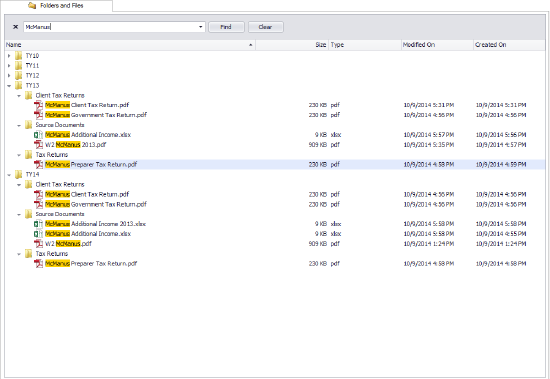Collapse the TY13 folder node
550x379 pixels.
click(x=9, y=86)
